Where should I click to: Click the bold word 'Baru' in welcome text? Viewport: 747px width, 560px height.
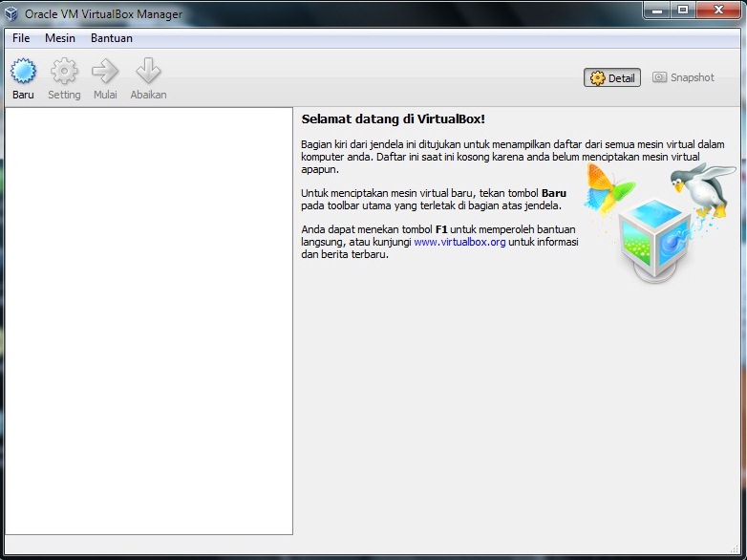tap(554, 193)
